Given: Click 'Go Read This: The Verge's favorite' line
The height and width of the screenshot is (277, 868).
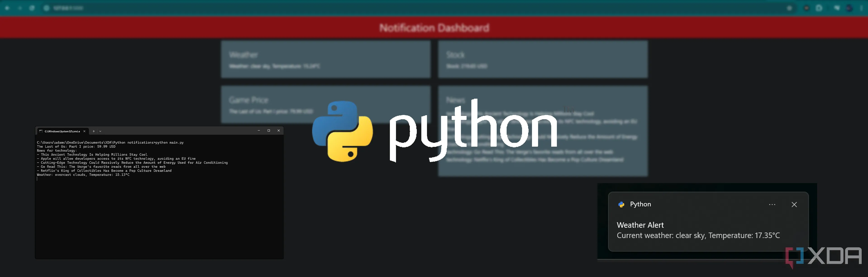Looking at the screenshot, I should pyautogui.click(x=101, y=167).
